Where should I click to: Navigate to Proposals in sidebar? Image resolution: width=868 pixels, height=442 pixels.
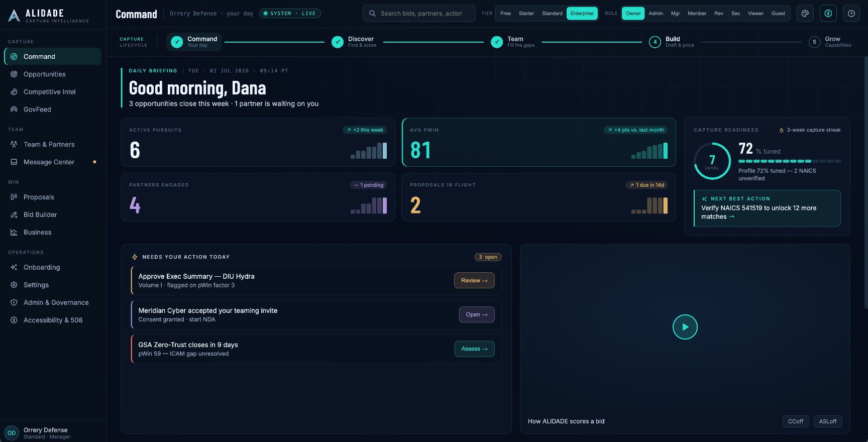(52, 197)
